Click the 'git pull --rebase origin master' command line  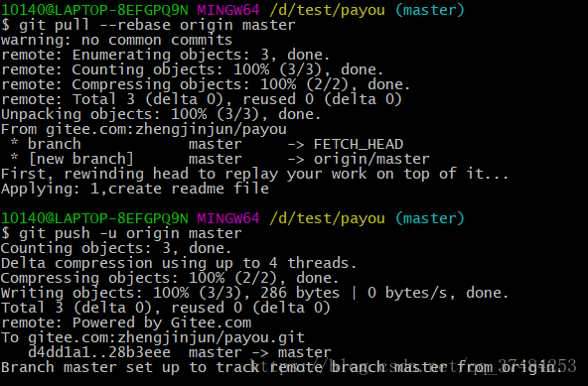(149, 25)
